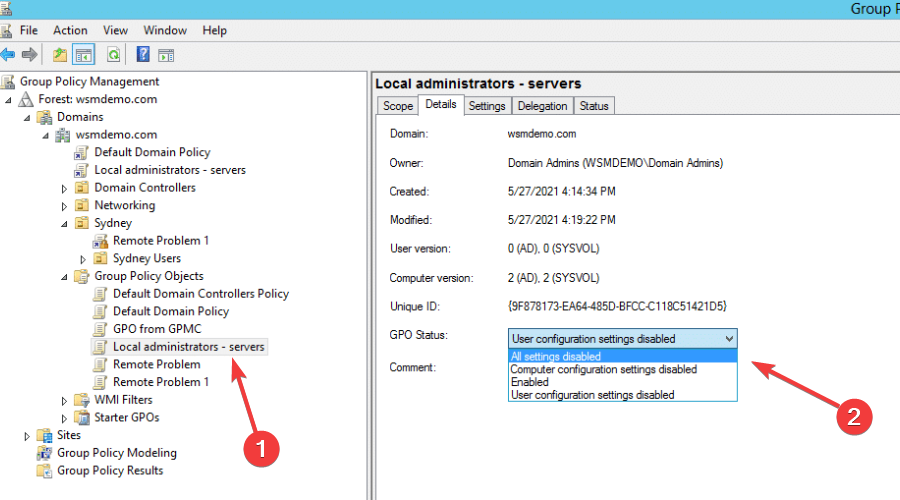Click the Back arrow toolbar icon
Image resolution: width=900 pixels, height=500 pixels.
tap(8, 55)
